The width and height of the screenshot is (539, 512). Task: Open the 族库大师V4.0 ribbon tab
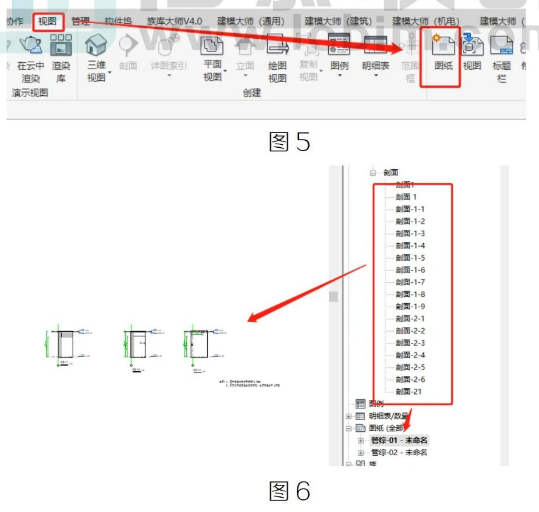(x=175, y=21)
